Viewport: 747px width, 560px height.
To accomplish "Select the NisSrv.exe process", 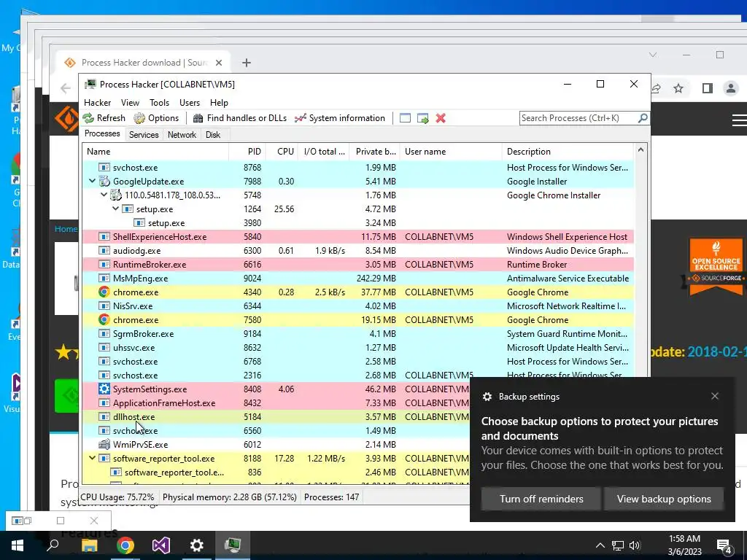I will coord(358,306).
